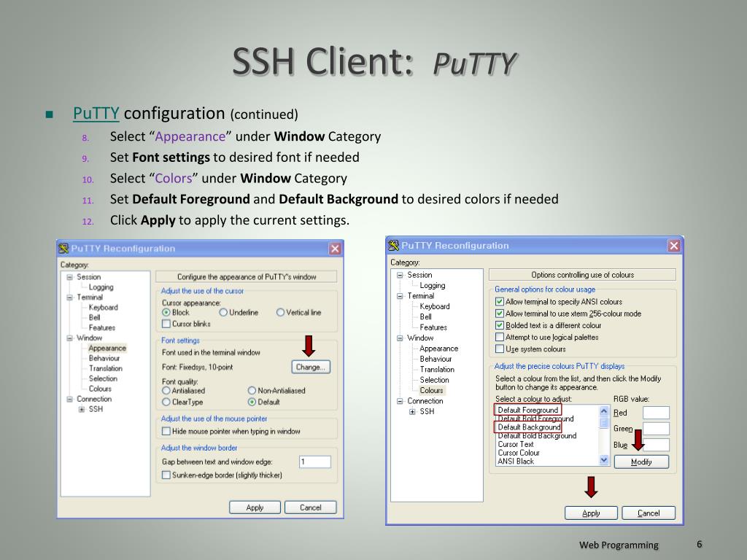Screen dimensions: 747x560
Task: Enable Attempt to use logical palettes
Action: click(500, 337)
